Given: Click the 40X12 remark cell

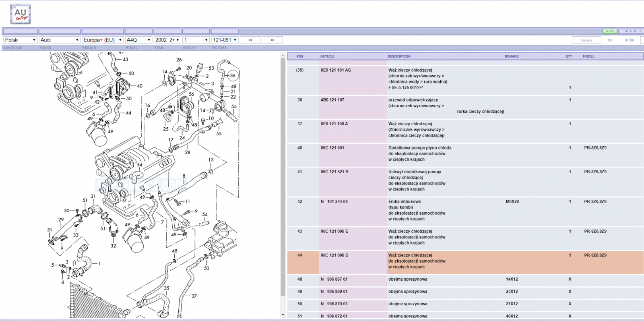Looking at the screenshot, I should pyautogui.click(x=512, y=316).
